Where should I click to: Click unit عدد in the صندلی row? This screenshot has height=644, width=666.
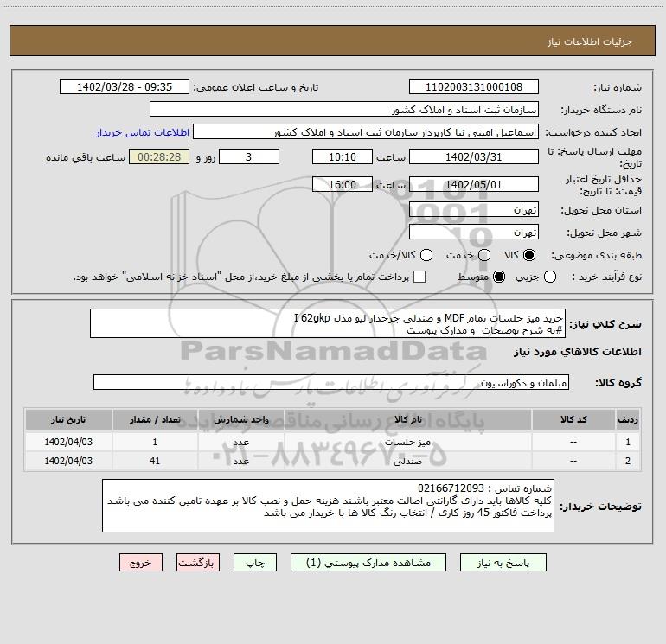pyautogui.click(x=240, y=461)
